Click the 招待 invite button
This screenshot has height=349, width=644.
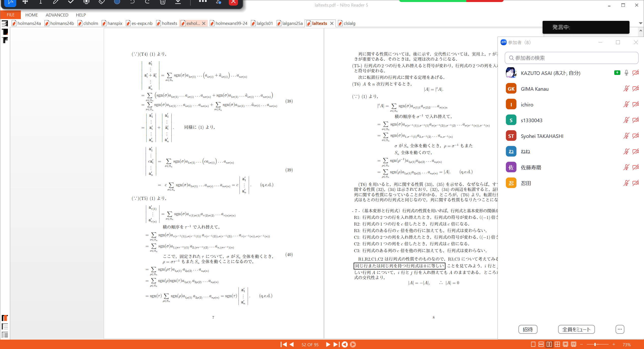[x=528, y=329]
